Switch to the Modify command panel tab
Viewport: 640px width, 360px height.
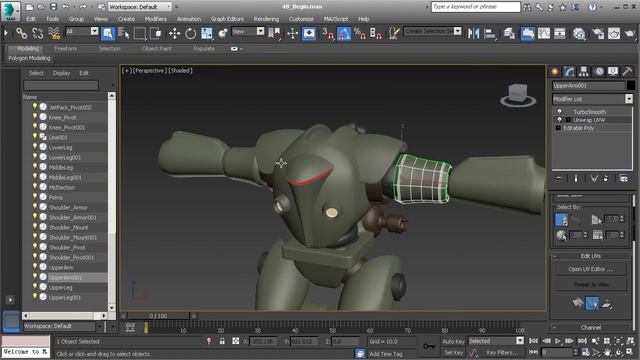coord(569,72)
